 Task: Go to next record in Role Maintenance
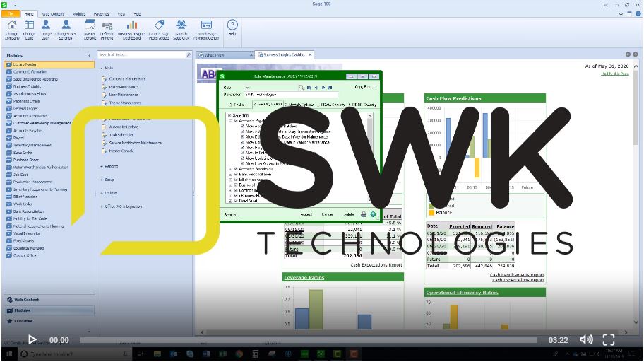(323, 87)
